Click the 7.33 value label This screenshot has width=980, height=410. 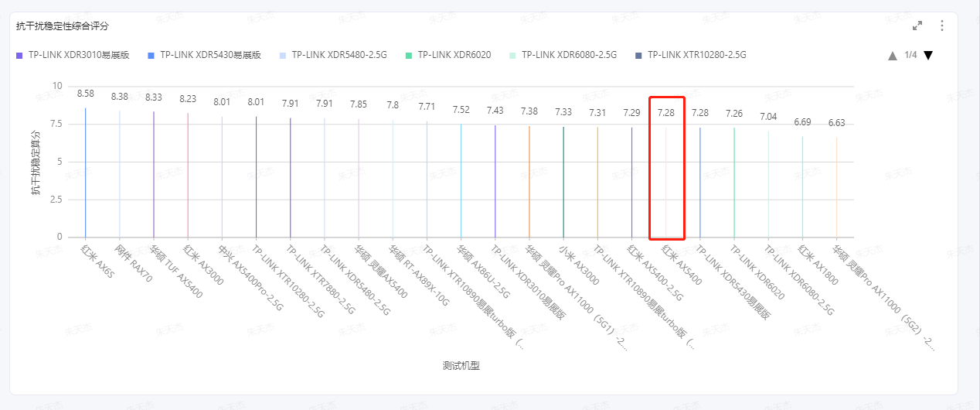pyautogui.click(x=563, y=113)
